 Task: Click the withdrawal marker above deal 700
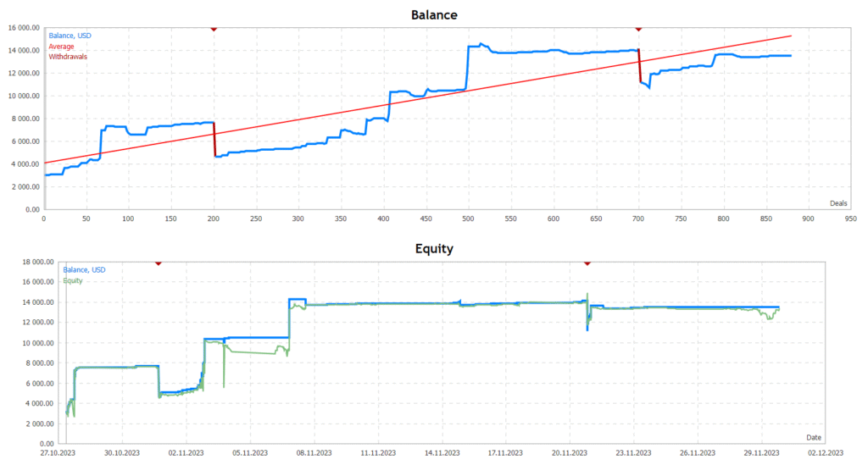pyautogui.click(x=638, y=29)
